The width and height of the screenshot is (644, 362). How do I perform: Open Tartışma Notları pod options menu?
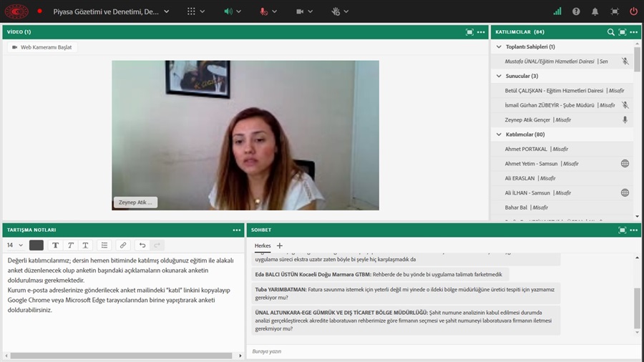pos(237,230)
